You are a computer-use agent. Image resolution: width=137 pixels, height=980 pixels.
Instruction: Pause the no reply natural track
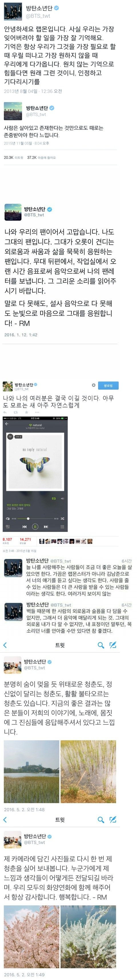click(x=35, y=526)
